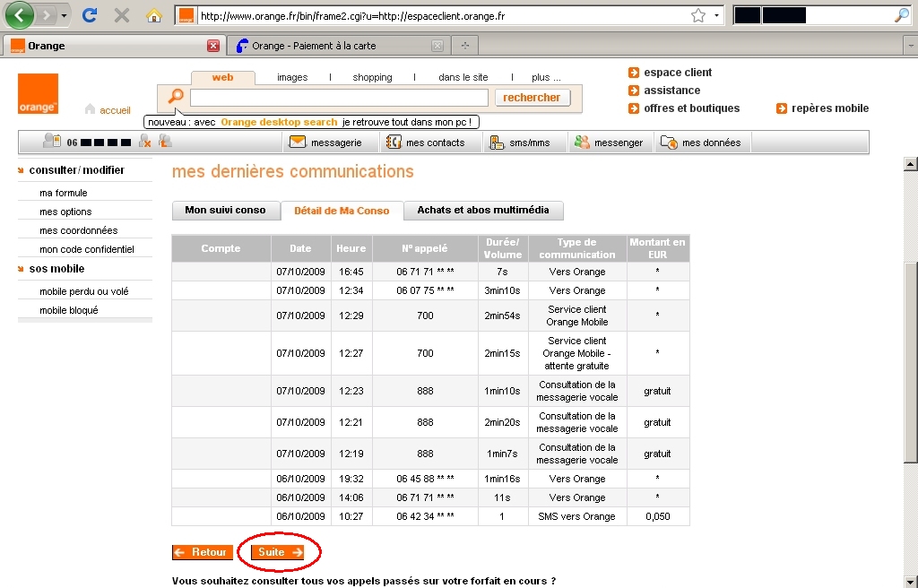918x588 pixels.
Task: Select the web search tab
Action: point(222,77)
